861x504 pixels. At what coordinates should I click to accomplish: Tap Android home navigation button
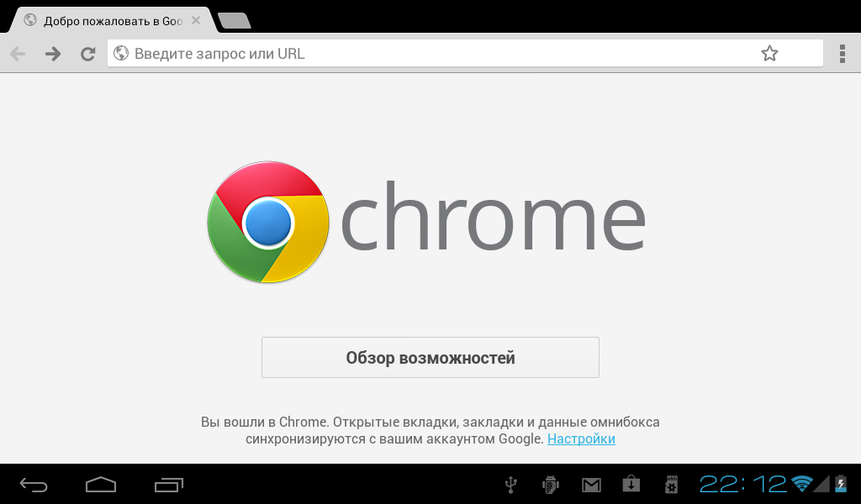tap(101, 485)
